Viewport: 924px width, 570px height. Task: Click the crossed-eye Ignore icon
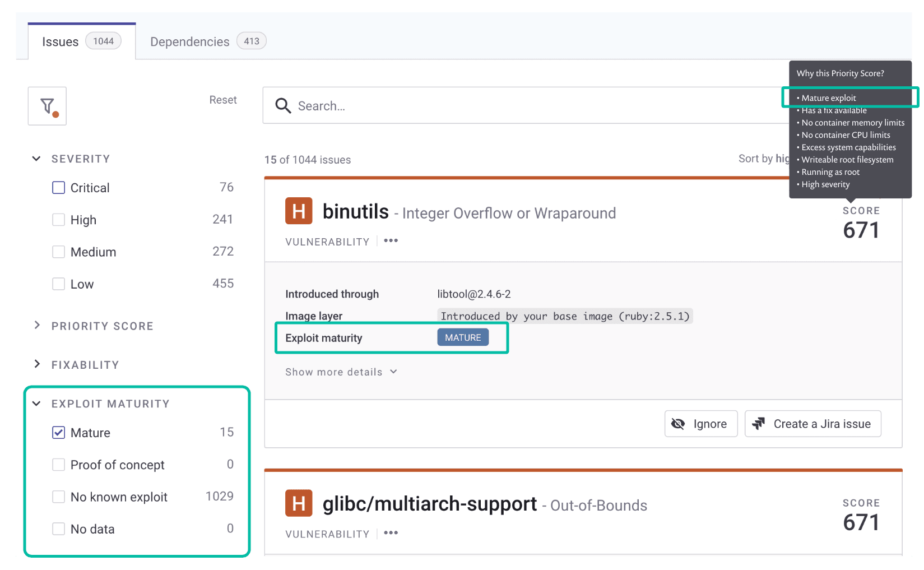[678, 424]
